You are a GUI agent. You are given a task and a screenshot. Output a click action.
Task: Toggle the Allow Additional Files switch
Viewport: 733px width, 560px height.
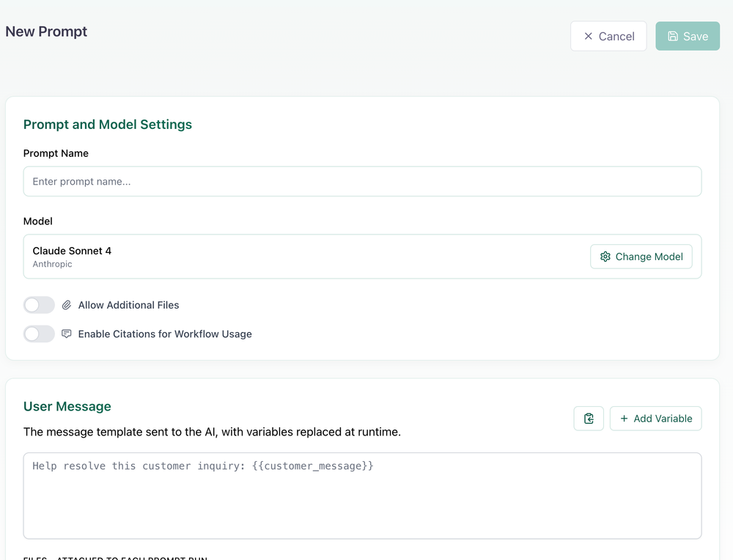coord(39,305)
